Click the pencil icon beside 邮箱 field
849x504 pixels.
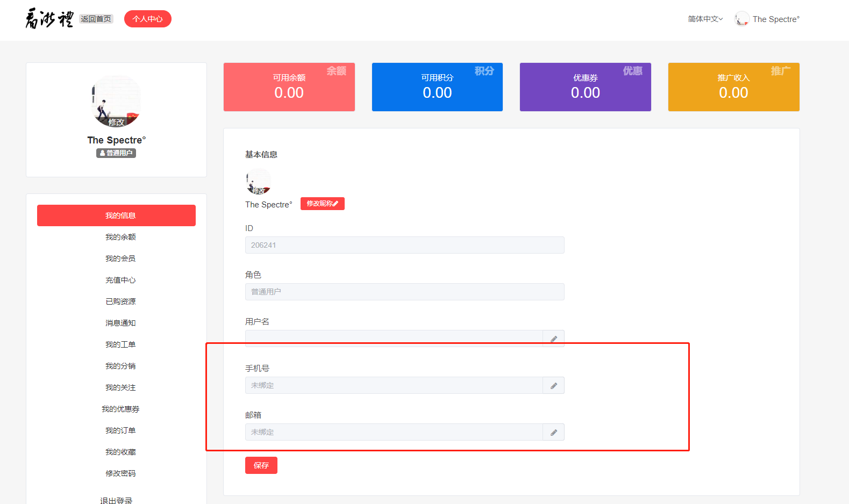tap(553, 432)
